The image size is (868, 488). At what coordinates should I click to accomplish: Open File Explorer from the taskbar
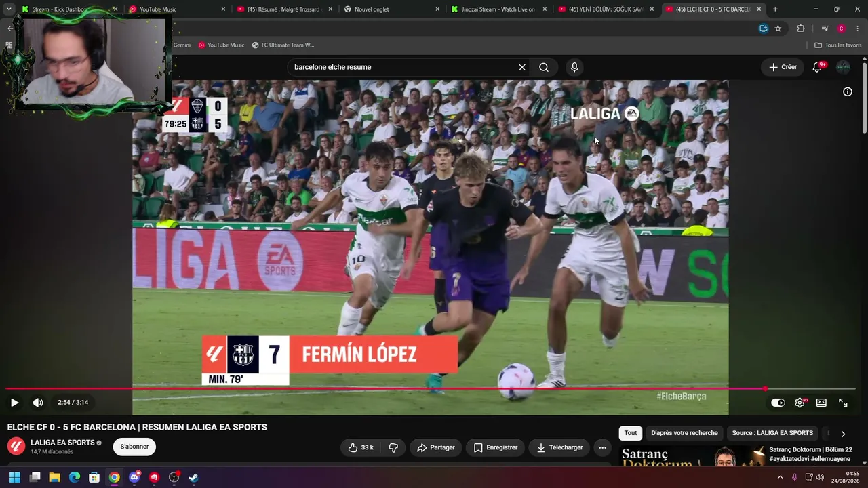[x=55, y=477]
